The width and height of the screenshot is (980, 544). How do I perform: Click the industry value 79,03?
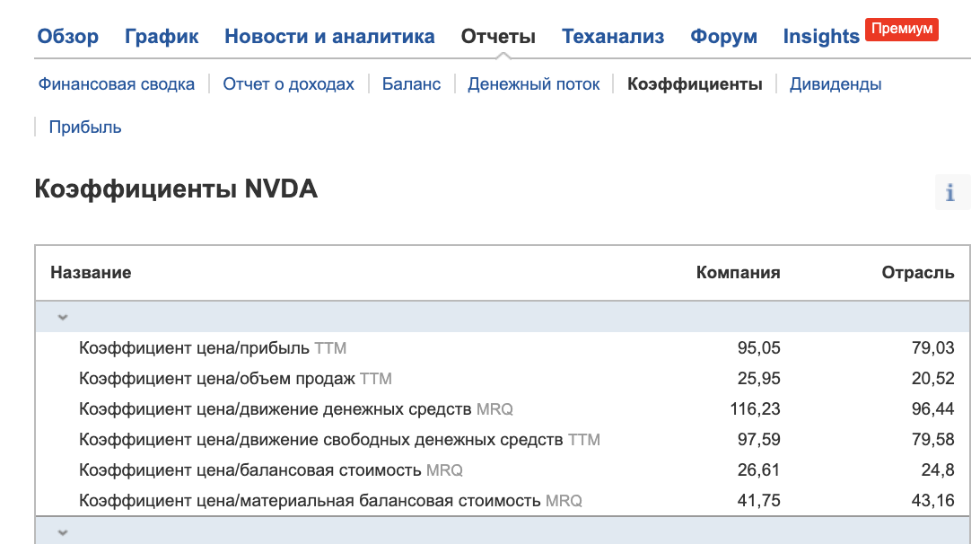(x=932, y=348)
